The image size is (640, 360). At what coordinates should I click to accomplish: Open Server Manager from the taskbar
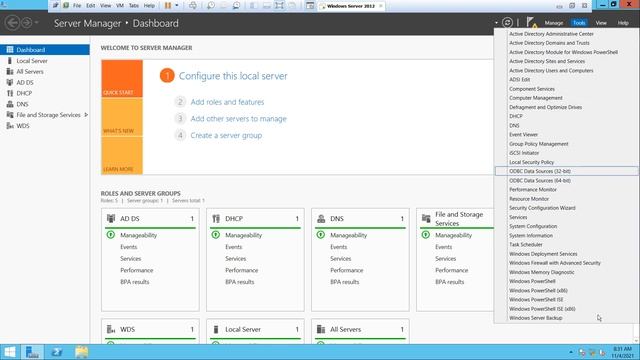pos(32,352)
